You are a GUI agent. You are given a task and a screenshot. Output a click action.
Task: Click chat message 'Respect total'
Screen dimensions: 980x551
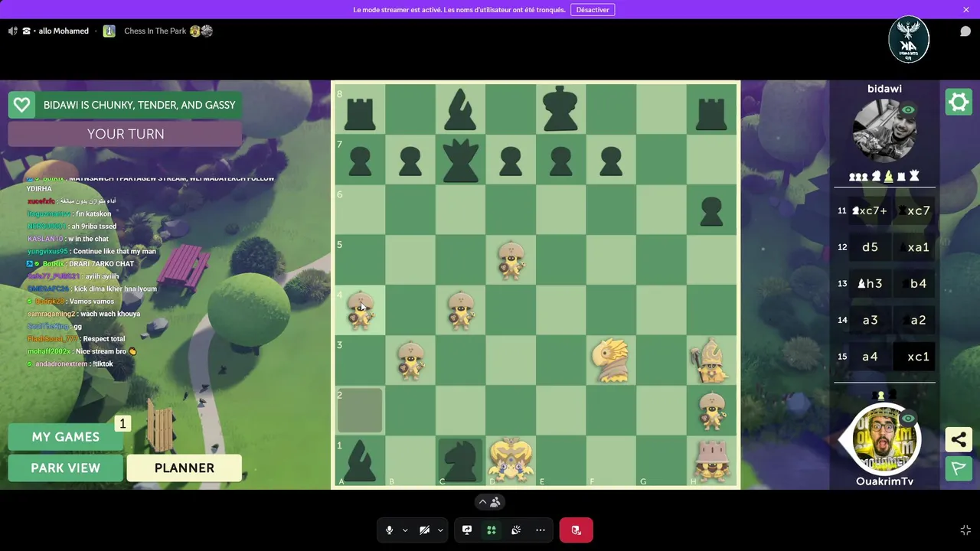[x=103, y=339]
